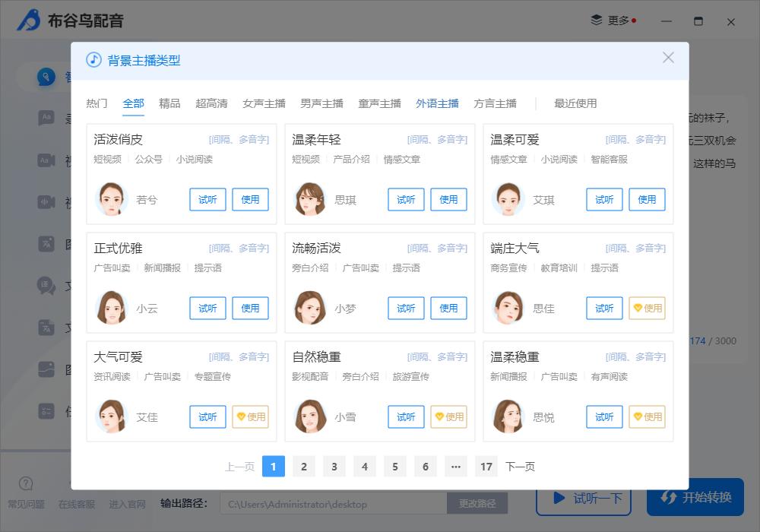Click 温柔稳重 card title
This screenshot has height=532, width=760.
(515, 357)
